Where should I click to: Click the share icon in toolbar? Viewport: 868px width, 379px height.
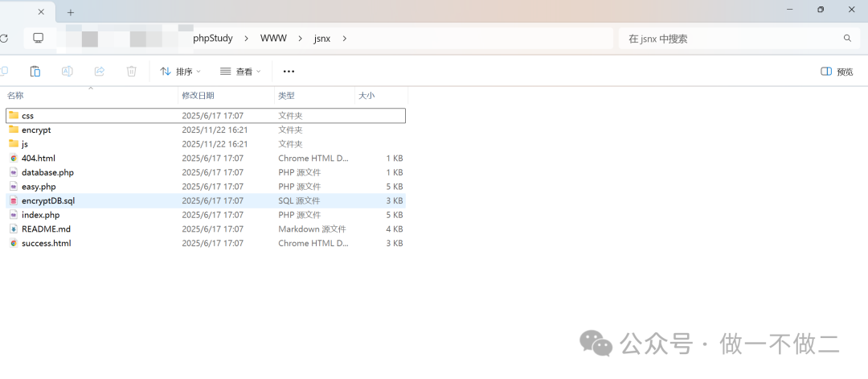[100, 71]
